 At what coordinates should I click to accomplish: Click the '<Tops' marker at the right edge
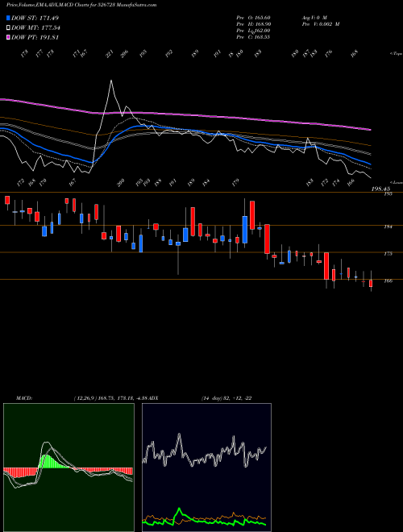coord(396,54)
